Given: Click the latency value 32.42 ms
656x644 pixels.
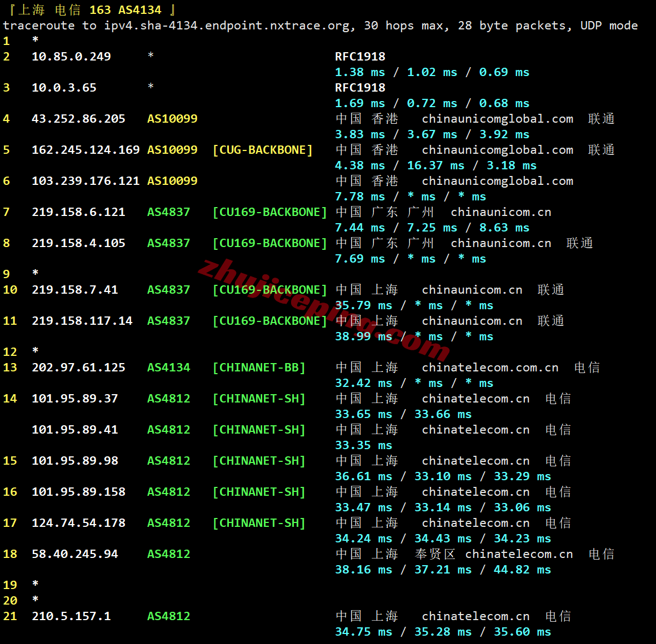Looking at the screenshot, I should tap(364, 383).
